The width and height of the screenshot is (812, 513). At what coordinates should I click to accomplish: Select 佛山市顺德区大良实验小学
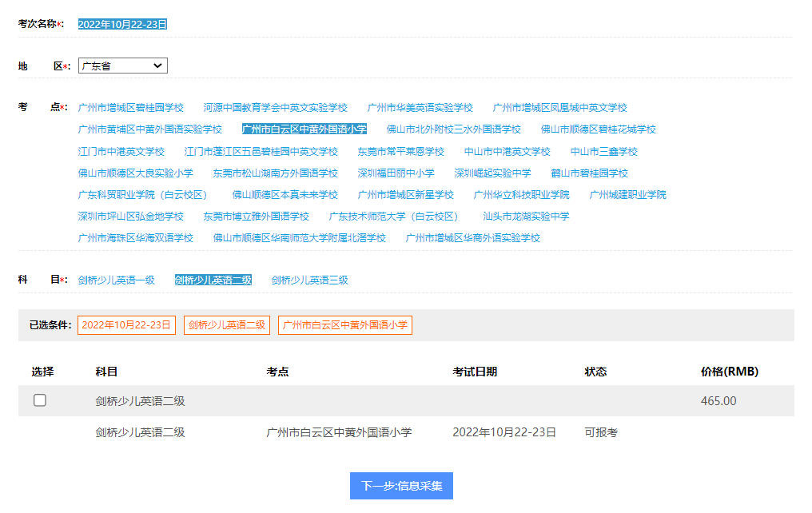136,173
